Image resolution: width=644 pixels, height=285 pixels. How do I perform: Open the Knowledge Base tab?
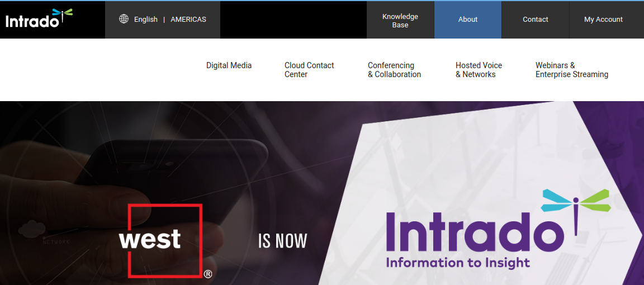[x=400, y=20]
